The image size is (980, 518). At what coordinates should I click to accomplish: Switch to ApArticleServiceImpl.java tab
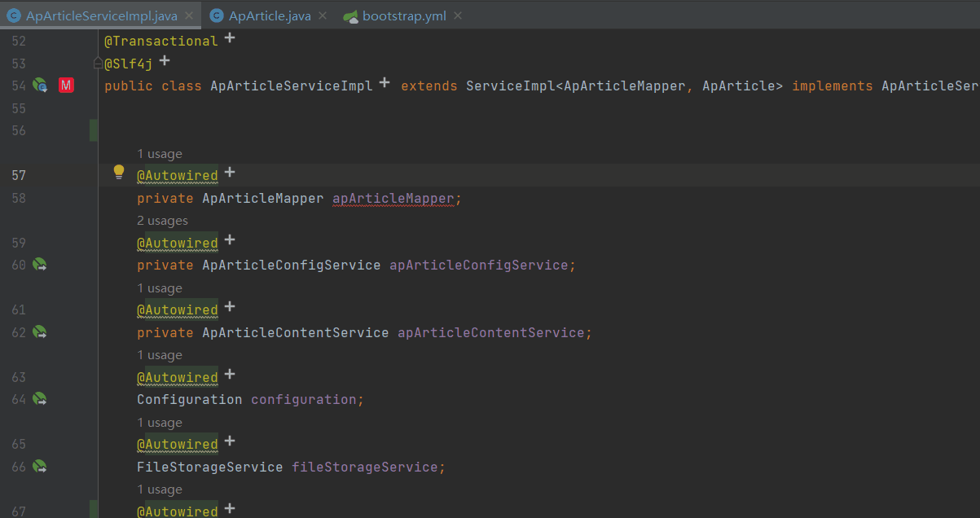coord(99,15)
